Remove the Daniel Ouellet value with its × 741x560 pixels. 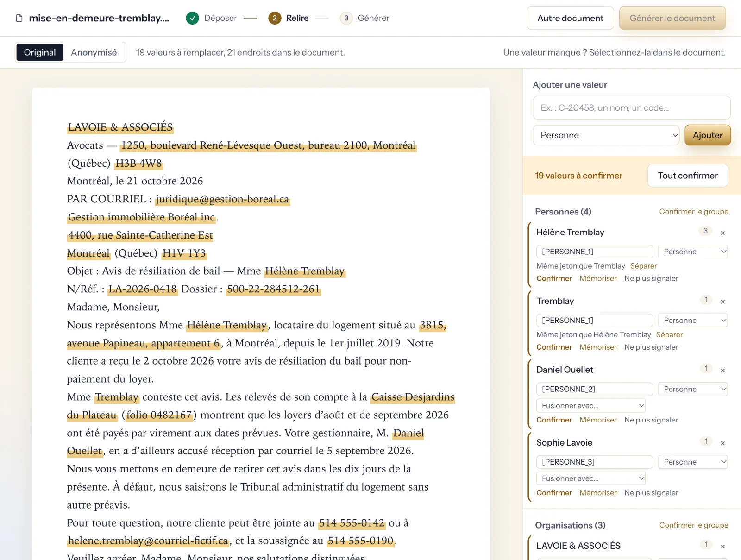722,371
